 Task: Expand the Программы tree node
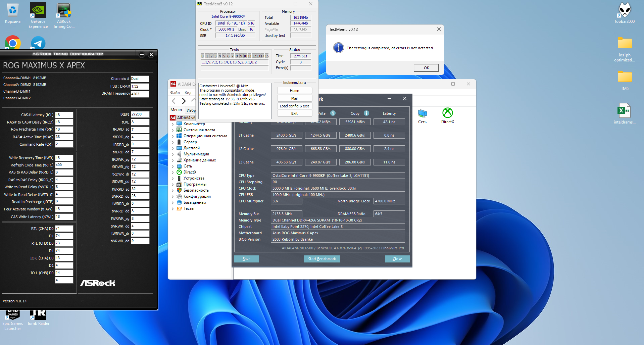[173, 184]
